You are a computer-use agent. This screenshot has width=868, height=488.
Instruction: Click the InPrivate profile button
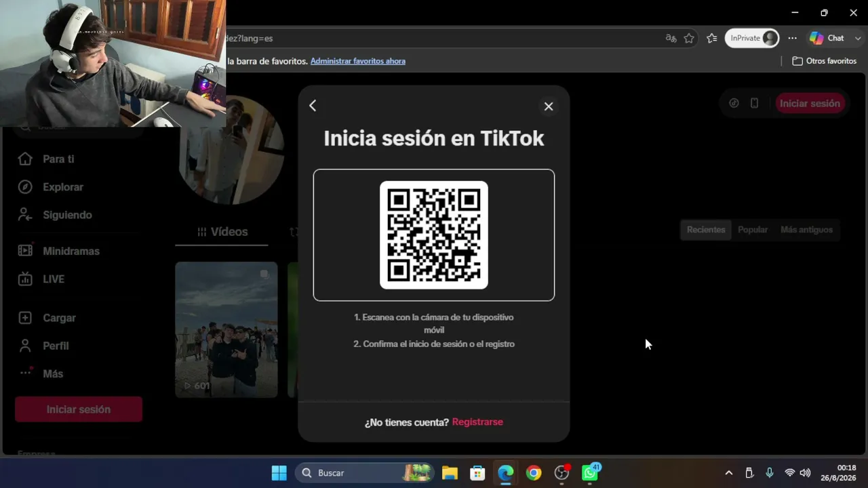(752, 39)
